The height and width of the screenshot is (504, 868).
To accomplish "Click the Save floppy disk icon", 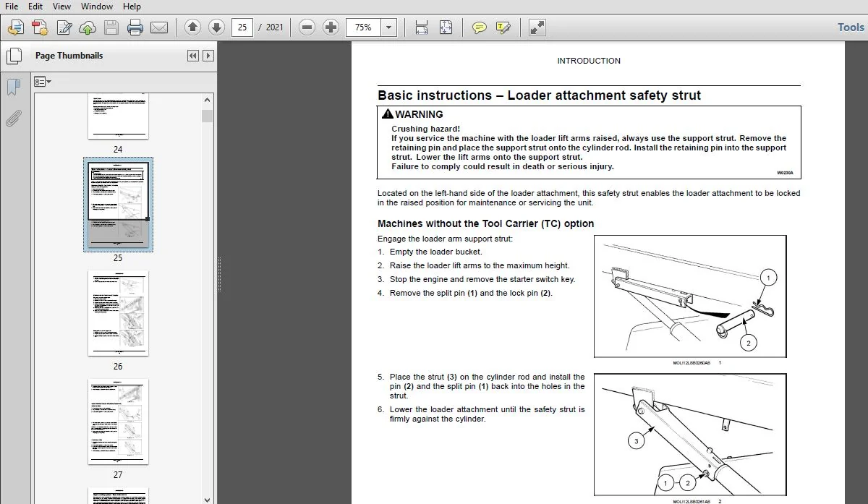I will [111, 27].
